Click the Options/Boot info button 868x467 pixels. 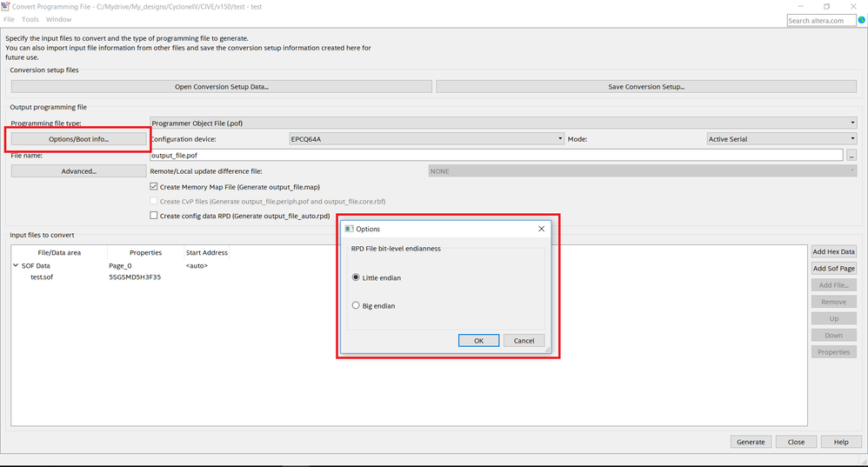pyautogui.click(x=78, y=139)
